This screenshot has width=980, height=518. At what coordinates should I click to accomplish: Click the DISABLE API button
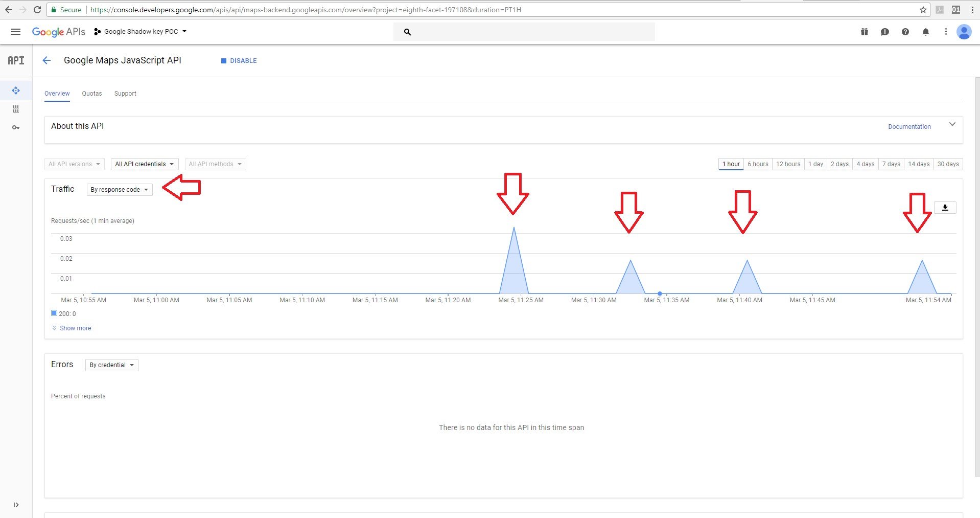point(239,61)
